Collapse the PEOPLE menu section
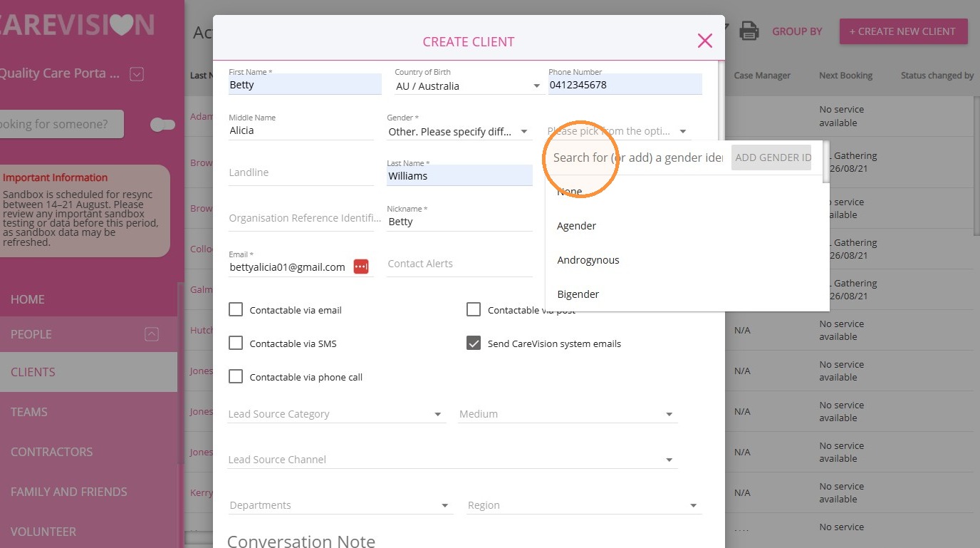Image resolution: width=980 pixels, height=548 pixels. pyautogui.click(x=151, y=334)
